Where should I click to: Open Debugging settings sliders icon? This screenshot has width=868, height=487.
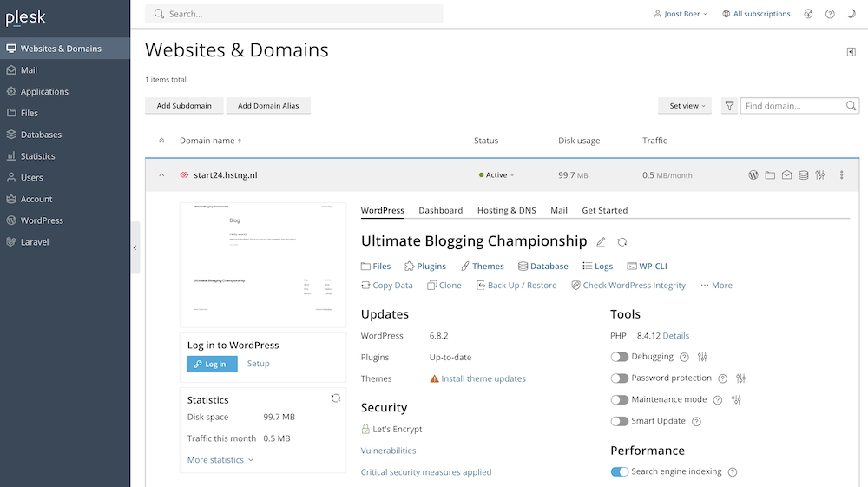[702, 357]
